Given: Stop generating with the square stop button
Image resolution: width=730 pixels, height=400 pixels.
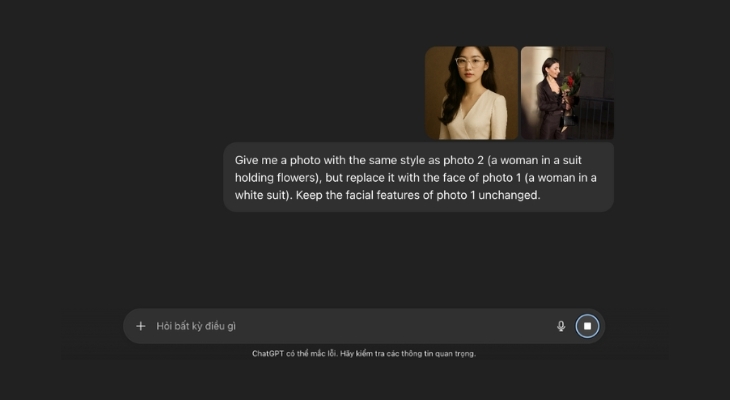Looking at the screenshot, I should 587,326.
